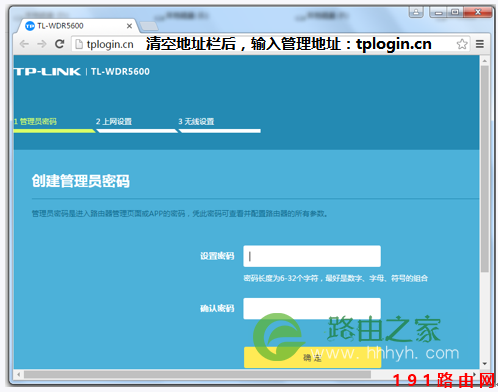This screenshot has height=392, width=498.
Task: Select the TL-WDR5600 browser tab
Action: coord(76,26)
